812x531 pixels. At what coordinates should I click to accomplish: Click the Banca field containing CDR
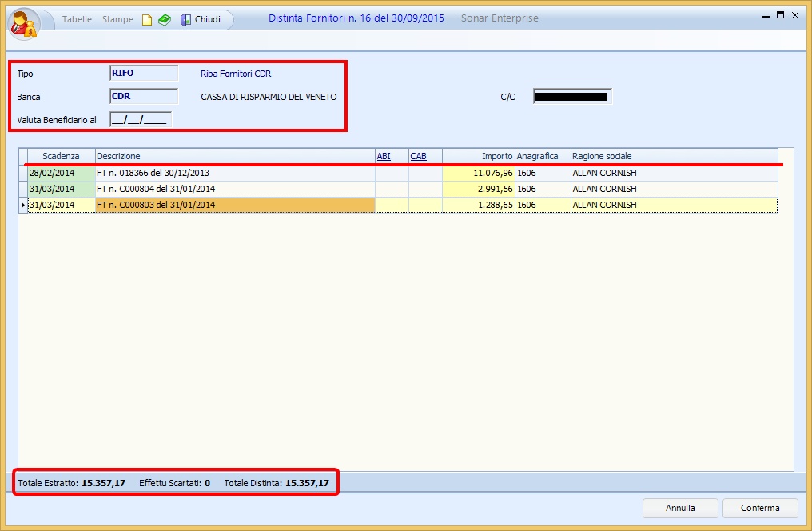click(x=144, y=97)
